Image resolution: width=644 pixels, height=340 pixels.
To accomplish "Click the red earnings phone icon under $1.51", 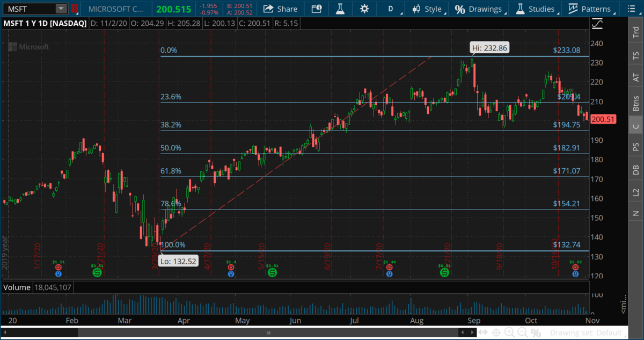I will 57,267.
